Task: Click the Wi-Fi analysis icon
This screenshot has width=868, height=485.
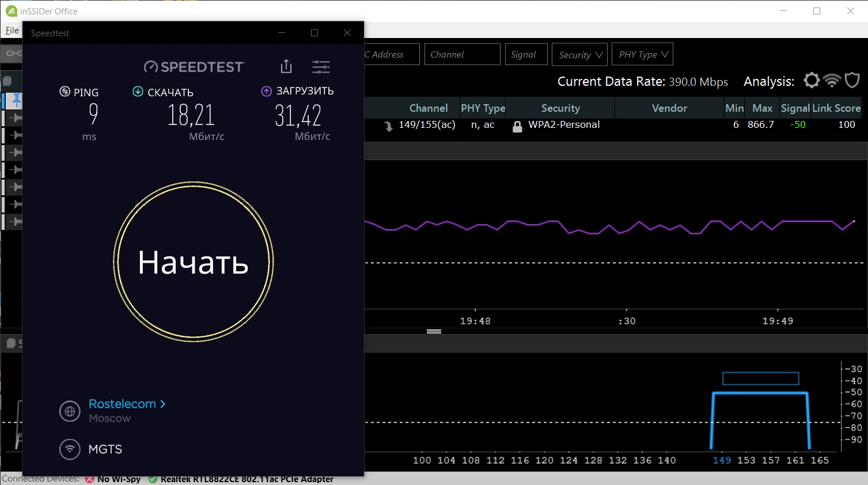Action: pos(832,81)
